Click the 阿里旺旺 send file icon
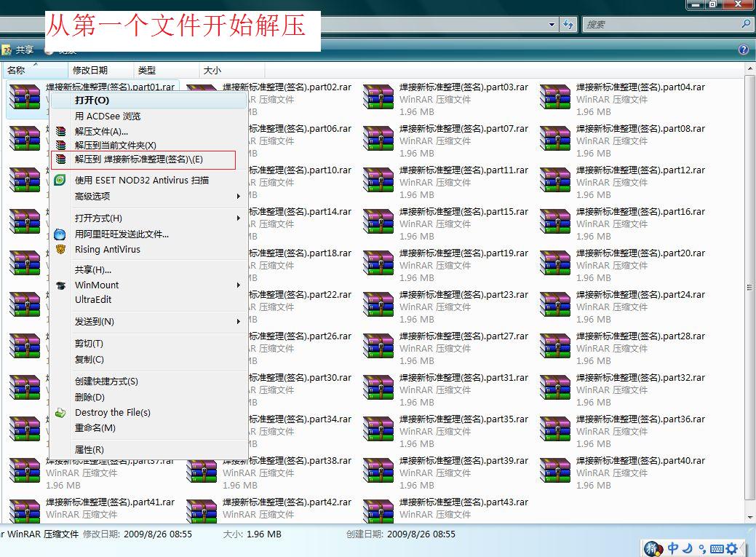The height and width of the screenshot is (557, 756). (x=60, y=234)
